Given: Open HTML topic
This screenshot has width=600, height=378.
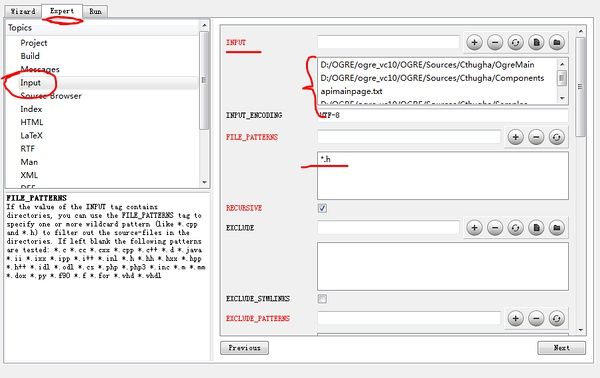Looking at the screenshot, I should coord(32,122).
